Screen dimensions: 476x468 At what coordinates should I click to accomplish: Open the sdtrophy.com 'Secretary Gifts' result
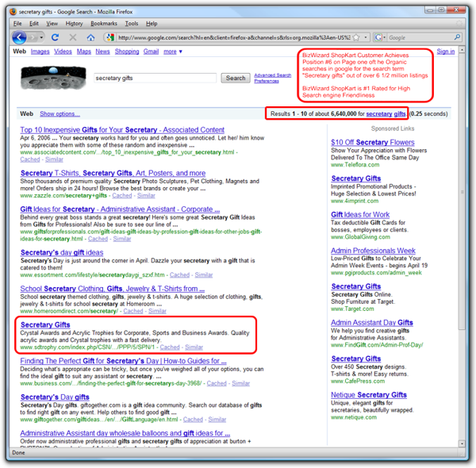coord(45,324)
